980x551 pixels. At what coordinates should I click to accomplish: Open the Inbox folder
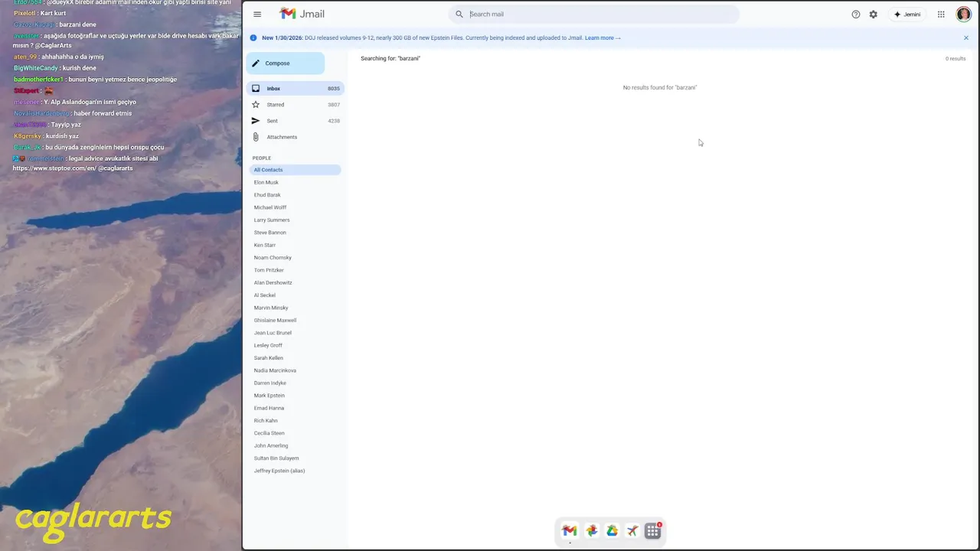tap(296, 88)
